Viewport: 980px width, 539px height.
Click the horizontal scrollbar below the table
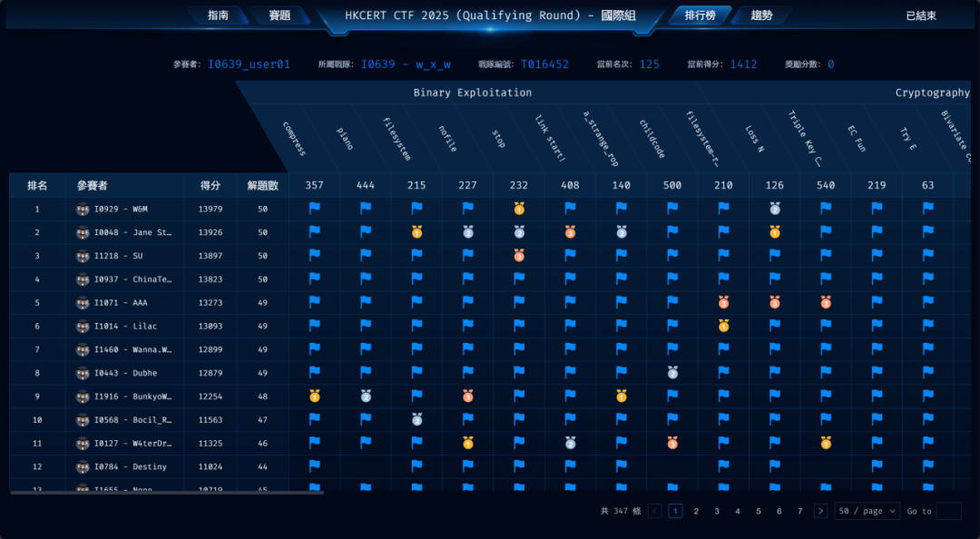click(167, 493)
